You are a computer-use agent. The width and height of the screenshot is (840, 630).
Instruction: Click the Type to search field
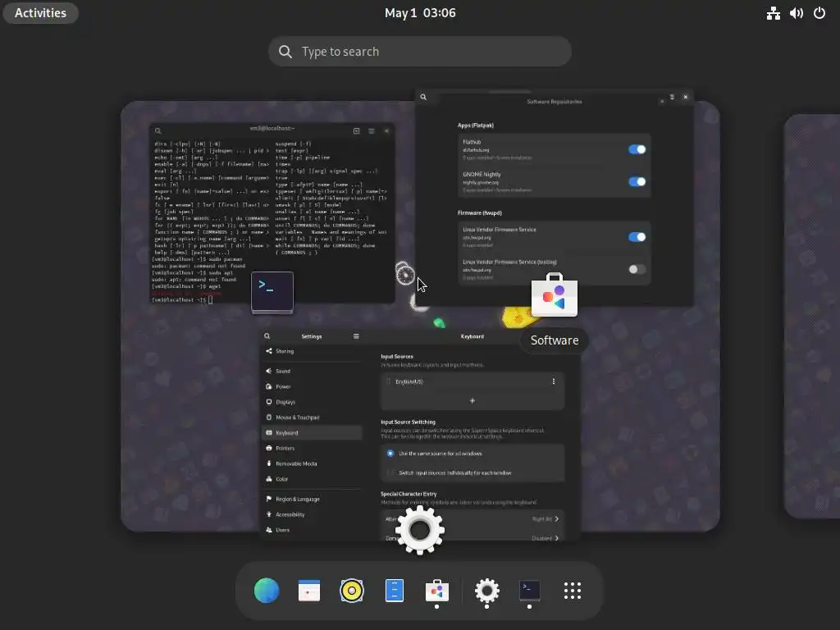pyautogui.click(x=420, y=52)
